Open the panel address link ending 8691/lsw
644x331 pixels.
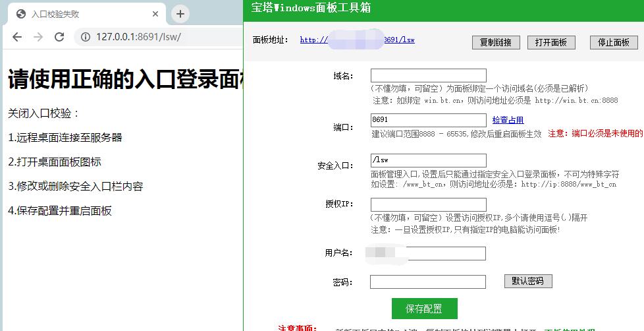(358, 40)
